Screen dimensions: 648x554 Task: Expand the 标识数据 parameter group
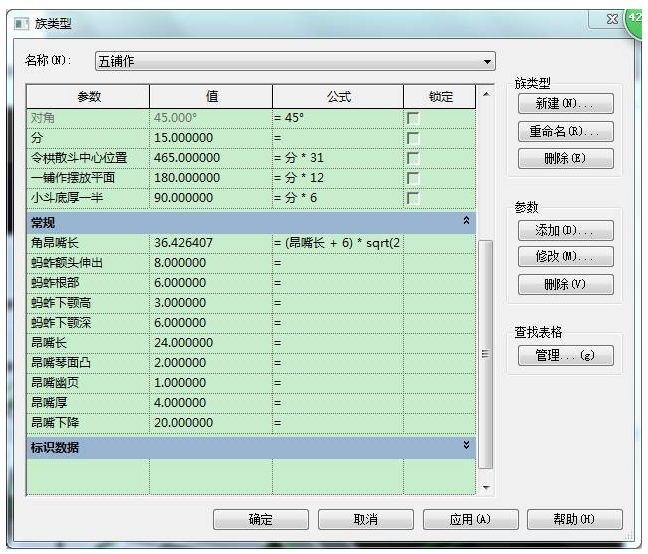coord(466,445)
